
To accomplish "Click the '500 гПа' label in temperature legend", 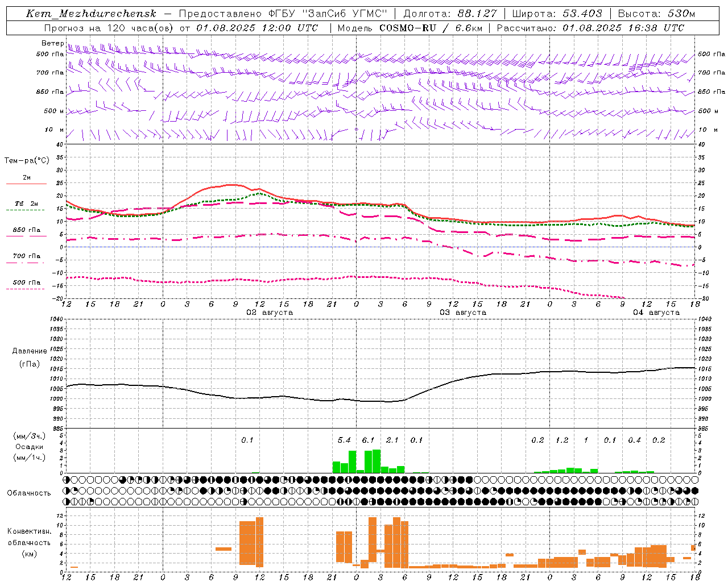I will tap(26, 282).
